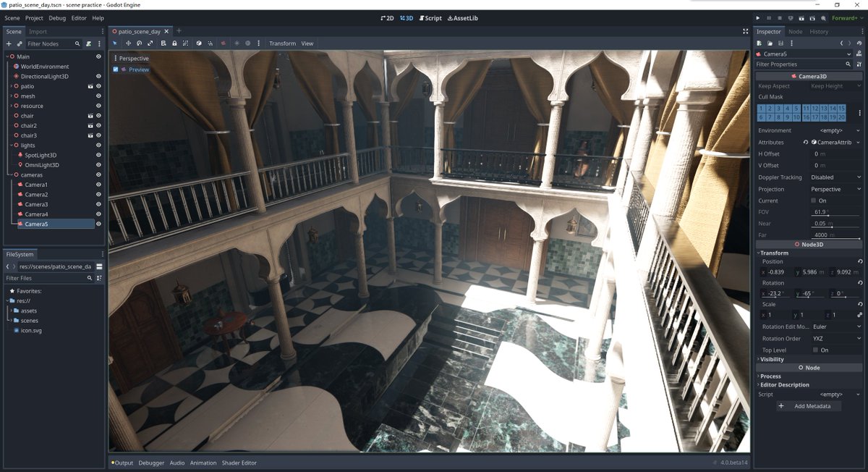Create new resource in Inspector
This screenshot has width=868, height=472.
pyautogui.click(x=759, y=43)
